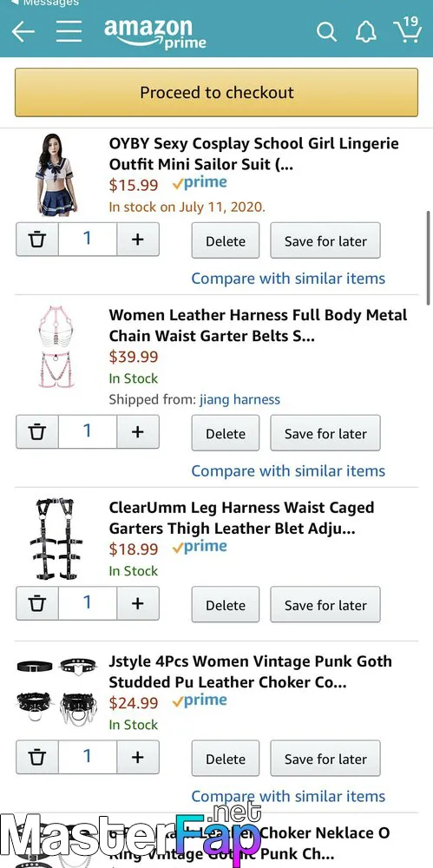Screen dimensions: 433x868
Task: Open notifications bell icon
Action: (x=366, y=32)
